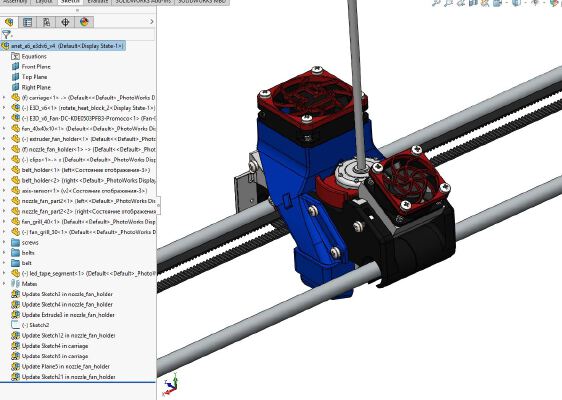562x400 pixels.
Task: Select the Right Plane icon
Action: 15,87
